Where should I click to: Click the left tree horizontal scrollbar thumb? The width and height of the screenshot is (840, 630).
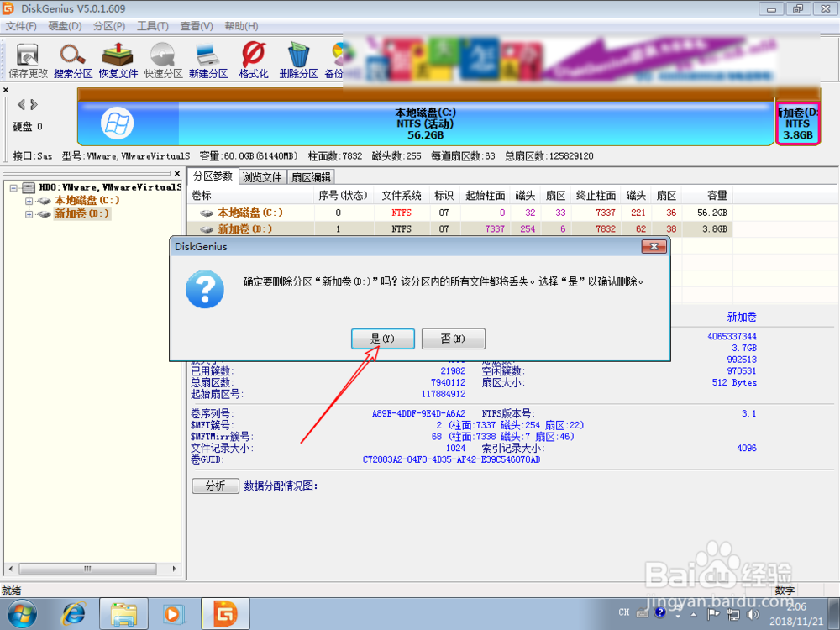88,569
